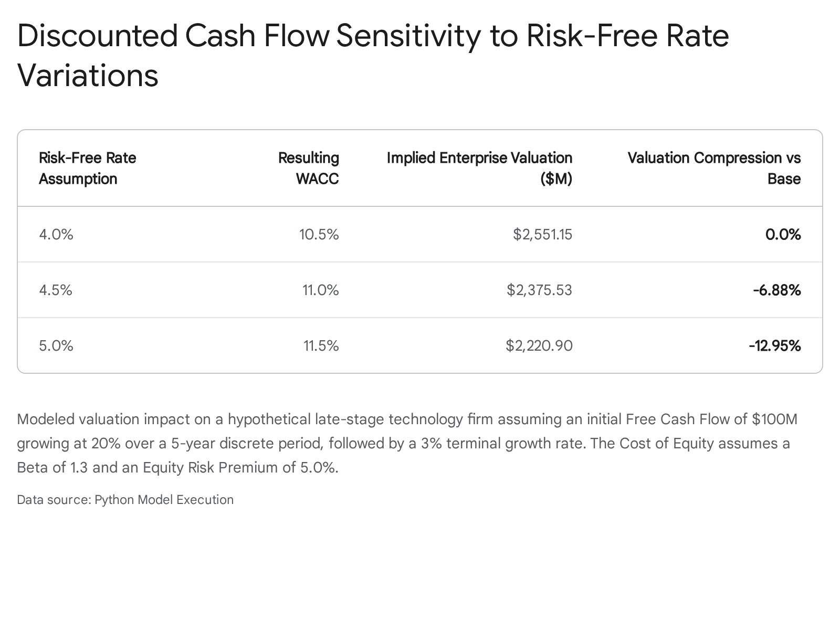This screenshot has height=630, width=840.
Task: Click the Valuation Compression vs Base header
Action: click(x=714, y=168)
